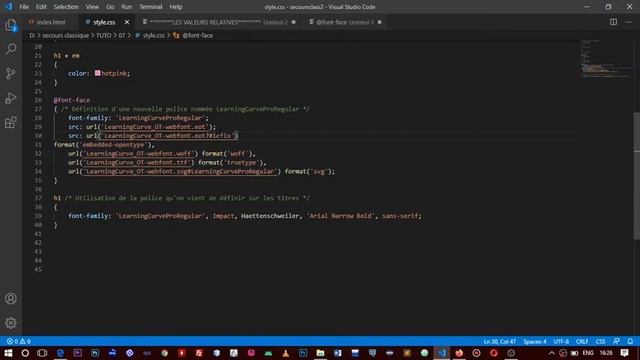Viewport: 640px width, 360px height.
Task: Open the Explorer view in activity bar
Action: [x=11, y=25]
